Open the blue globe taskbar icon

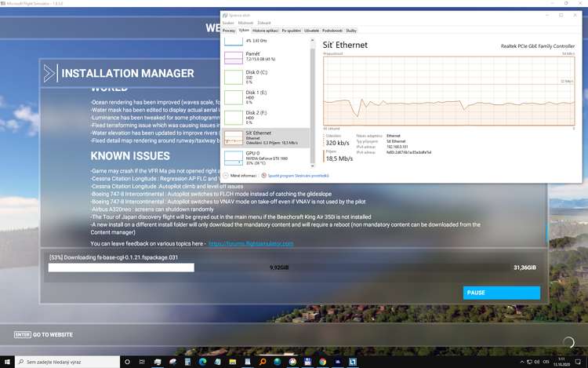[x=278, y=362]
